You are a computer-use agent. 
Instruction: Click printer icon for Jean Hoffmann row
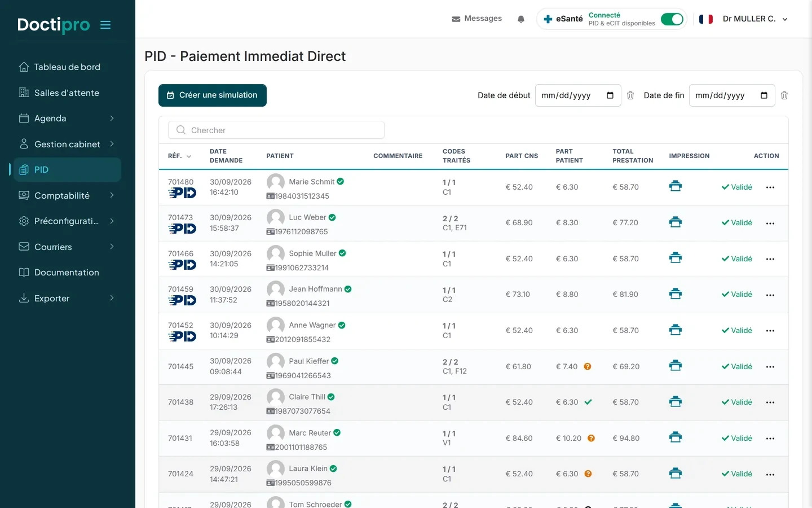(676, 294)
